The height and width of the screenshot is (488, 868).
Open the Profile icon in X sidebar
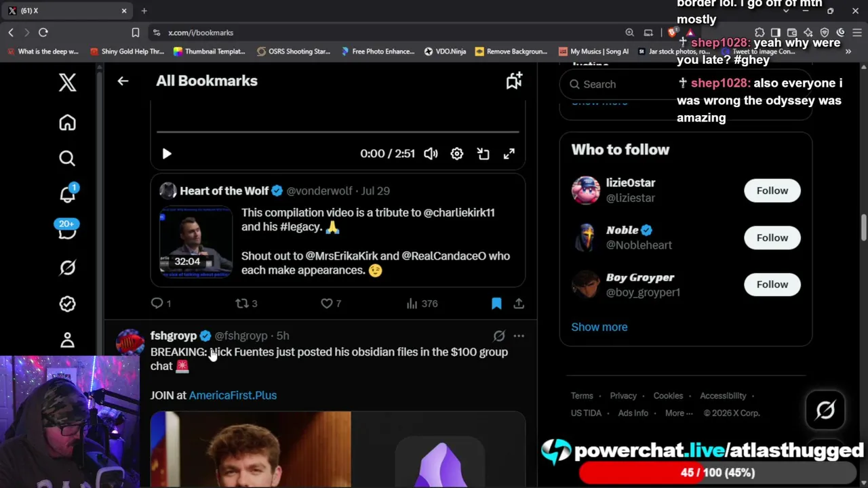pyautogui.click(x=67, y=340)
